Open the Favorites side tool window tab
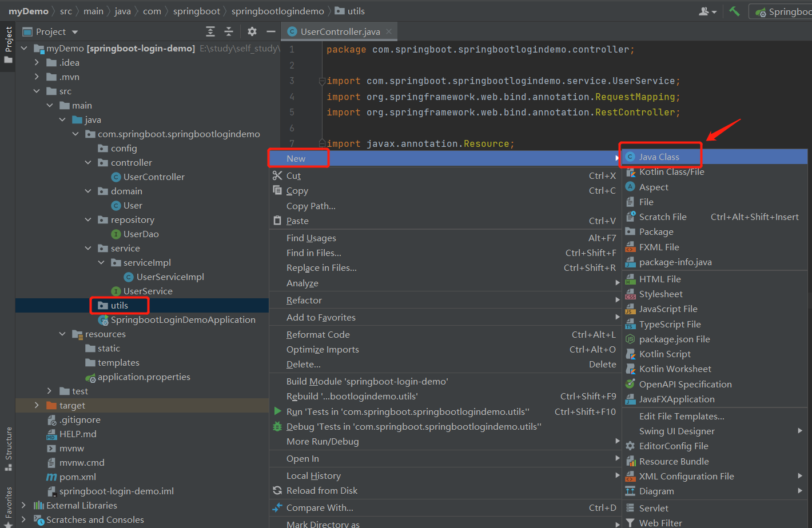Image resolution: width=812 pixels, height=528 pixels. [x=8, y=506]
